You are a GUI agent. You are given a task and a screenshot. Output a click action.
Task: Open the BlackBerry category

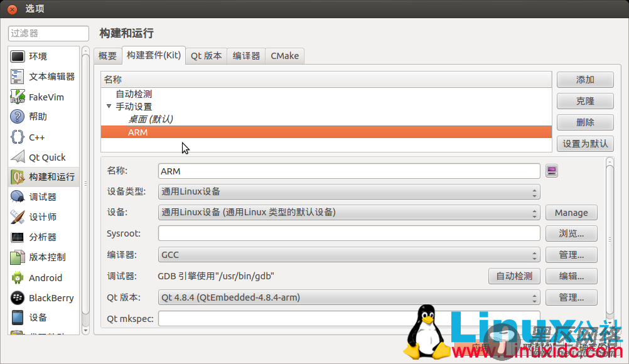pyautogui.click(x=44, y=298)
